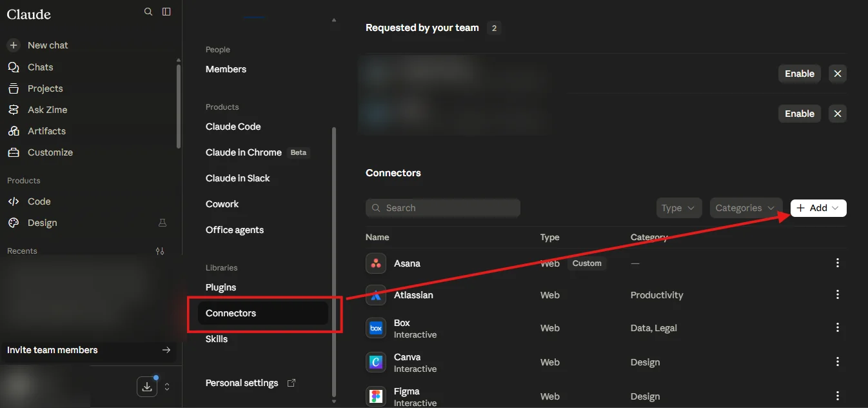Open more options for Box
This screenshot has height=408, width=868.
838,327
